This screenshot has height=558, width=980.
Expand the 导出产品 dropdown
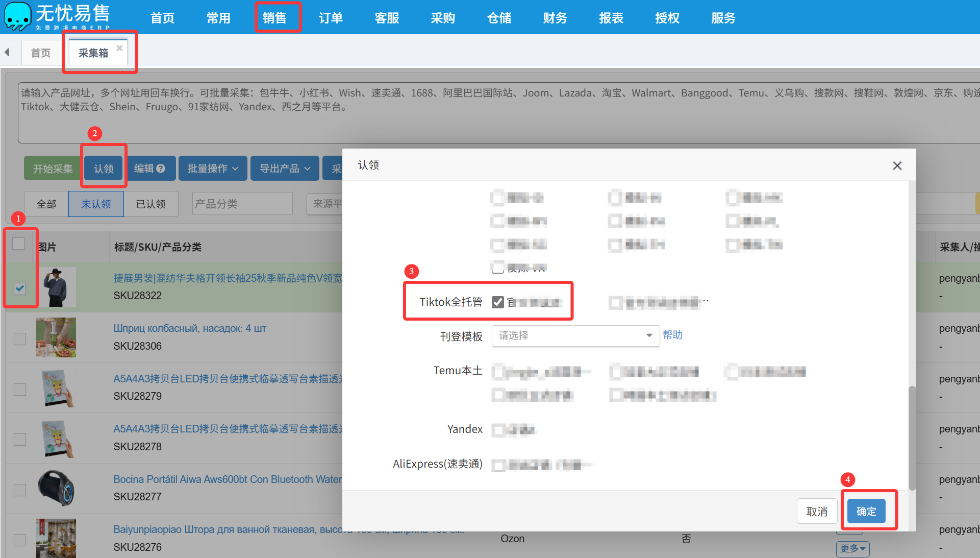pyautogui.click(x=285, y=168)
